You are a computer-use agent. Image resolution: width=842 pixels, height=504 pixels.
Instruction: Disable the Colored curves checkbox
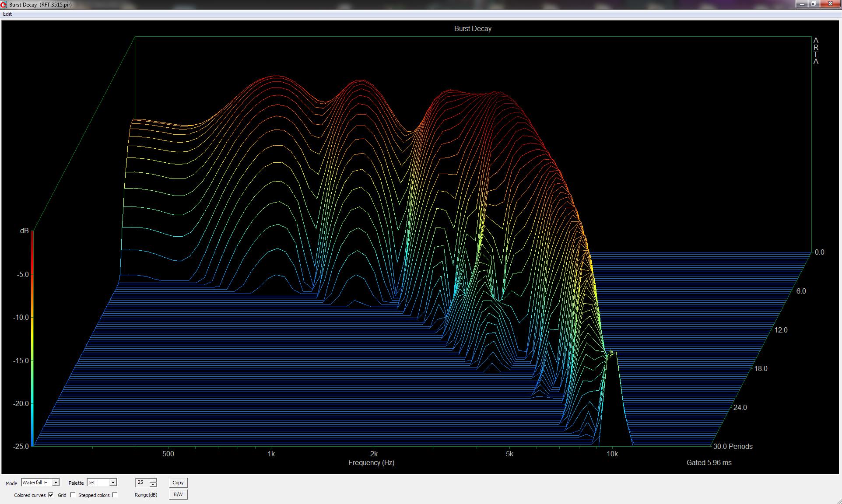[51, 495]
